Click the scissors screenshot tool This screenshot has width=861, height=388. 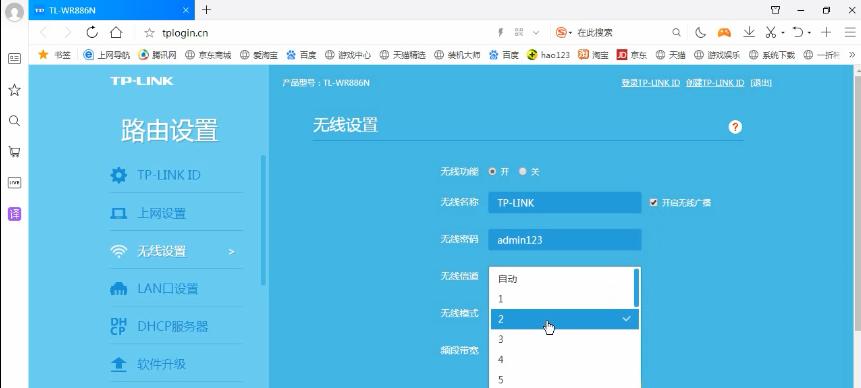coord(771,33)
